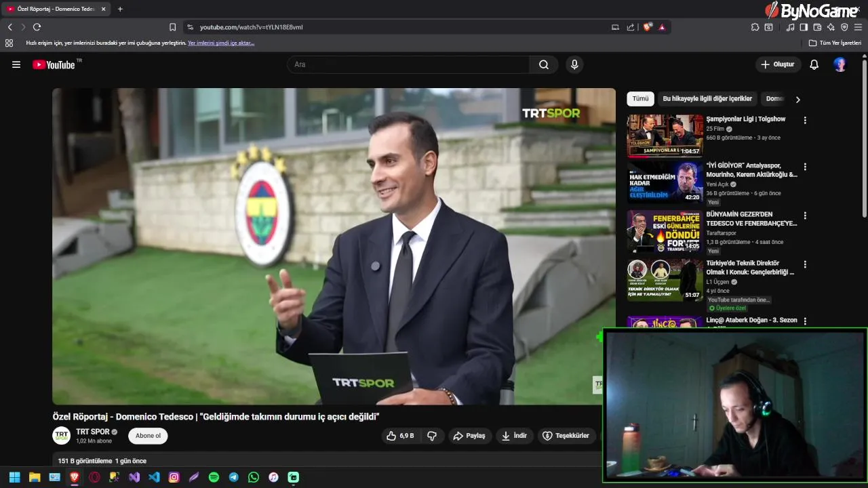Open Brave playlist music note icon

[x=790, y=27]
